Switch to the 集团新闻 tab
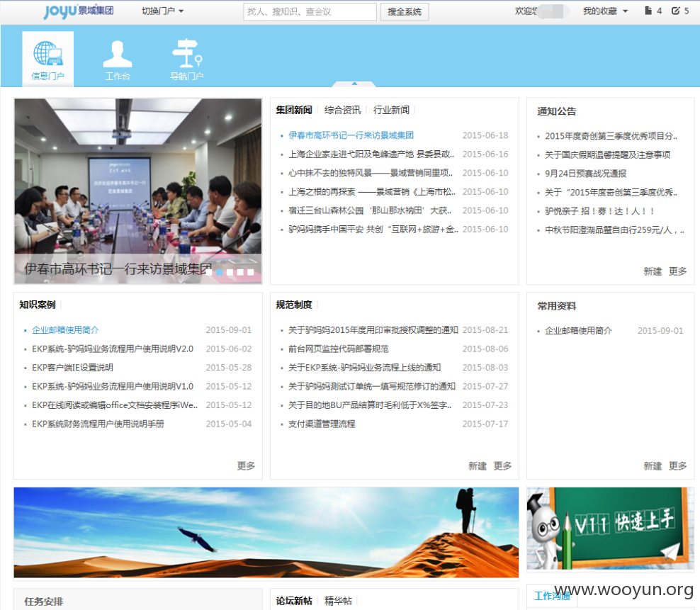The width and height of the screenshot is (700, 610). coord(294,110)
